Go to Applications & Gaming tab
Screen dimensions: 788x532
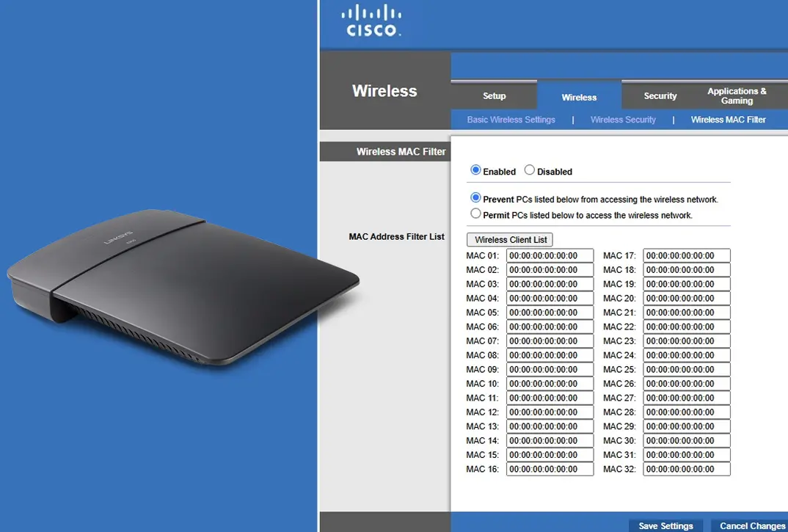click(737, 95)
